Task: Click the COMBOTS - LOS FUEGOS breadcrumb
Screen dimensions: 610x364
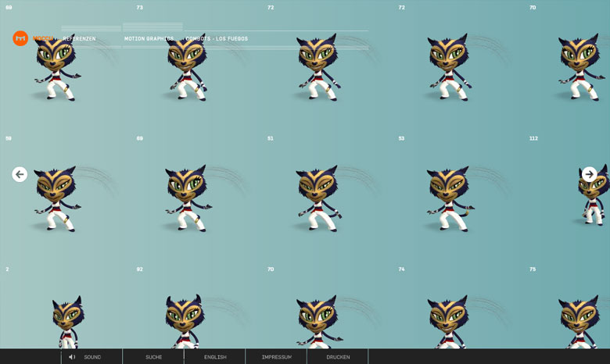Action: tap(217, 38)
